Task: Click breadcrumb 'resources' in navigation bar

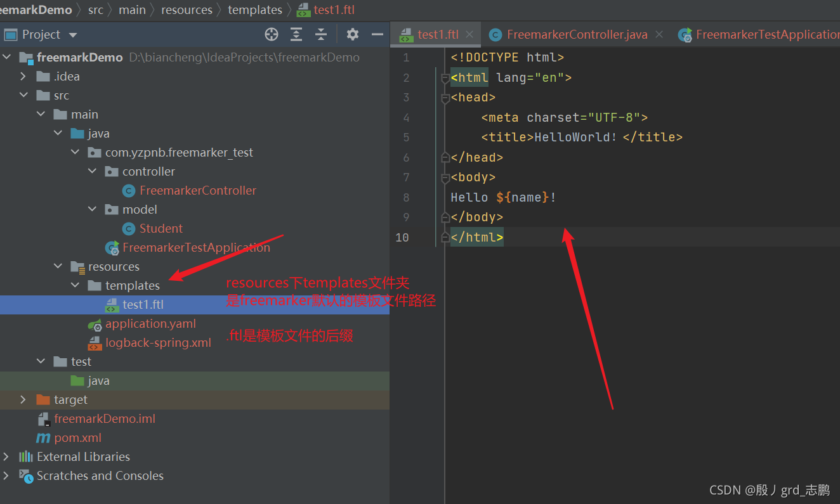Action: click(x=187, y=10)
